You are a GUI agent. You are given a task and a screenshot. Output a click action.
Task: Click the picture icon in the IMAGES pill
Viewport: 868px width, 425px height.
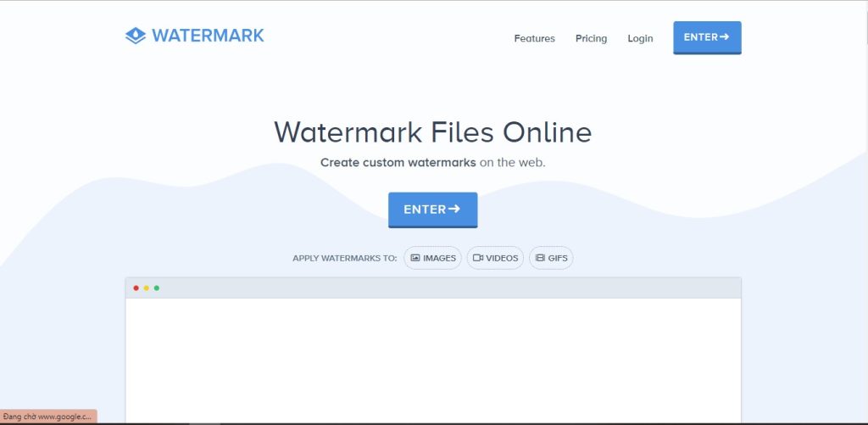click(415, 258)
